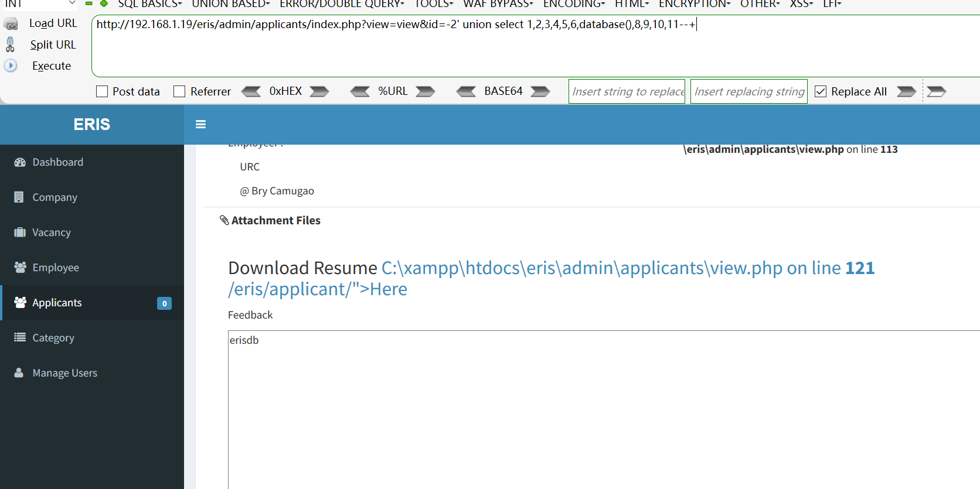Open the ENCODING dropdown menu
This screenshot has width=980, height=489.
(574, 4)
